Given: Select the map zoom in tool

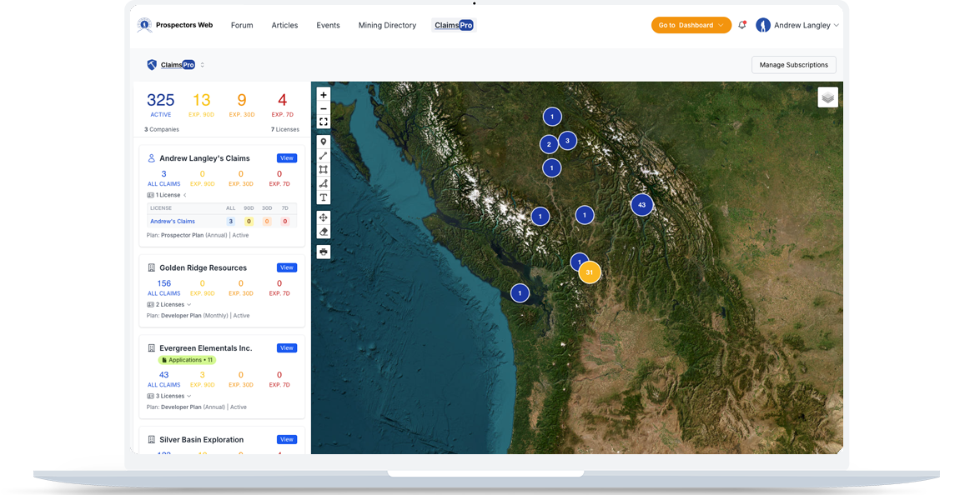Looking at the screenshot, I should (324, 94).
